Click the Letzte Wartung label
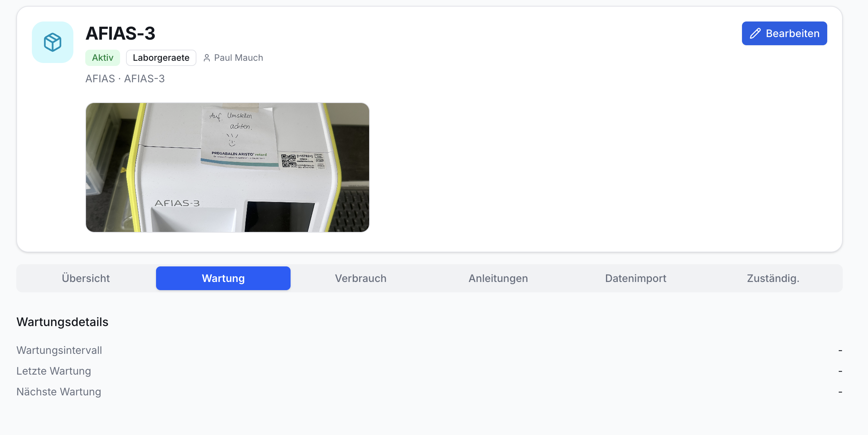 (54, 371)
